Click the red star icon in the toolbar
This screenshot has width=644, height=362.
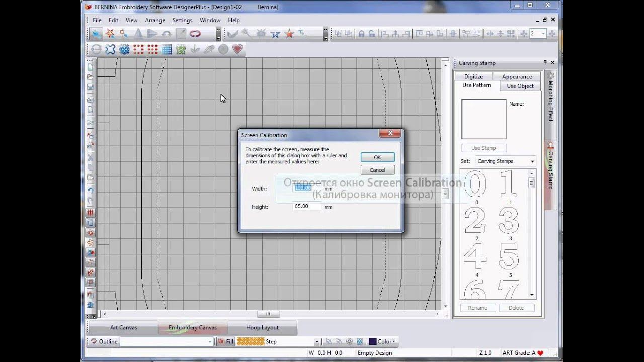(x=289, y=34)
